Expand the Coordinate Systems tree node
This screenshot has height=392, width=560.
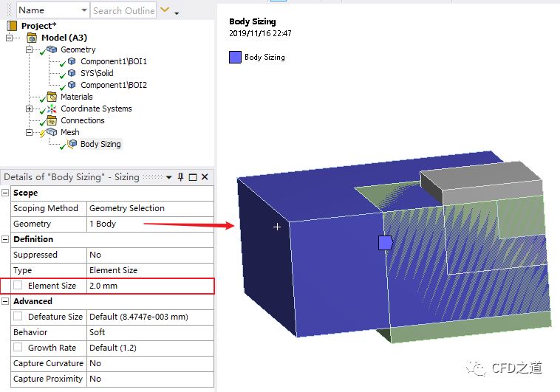click(30, 109)
